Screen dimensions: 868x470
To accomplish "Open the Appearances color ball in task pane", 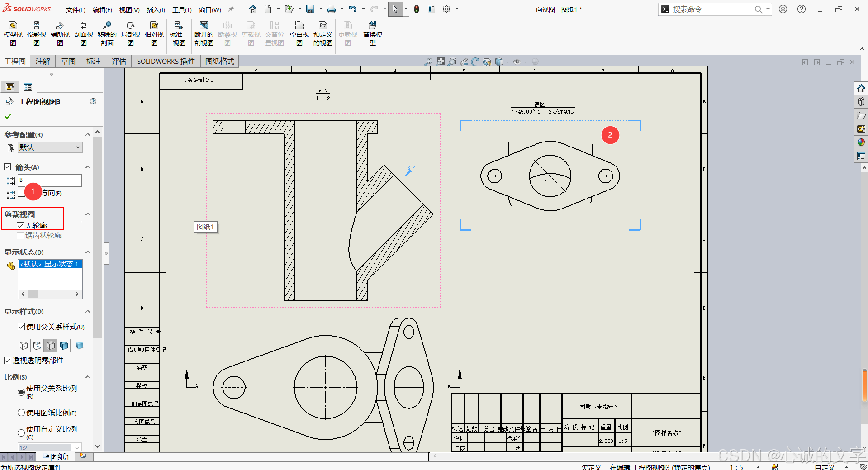I will (861, 142).
